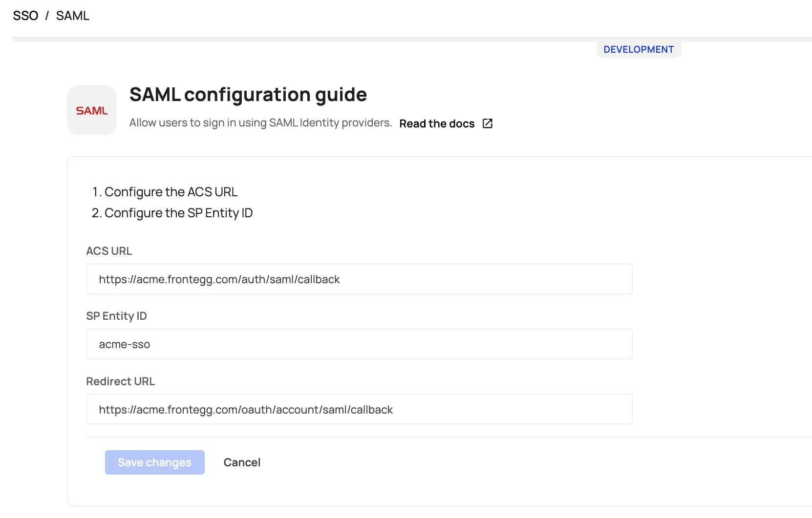The height and width of the screenshot is (518, 812).
Task: Select the SAML breadcrumb item
Action: (x=73, y=16)
